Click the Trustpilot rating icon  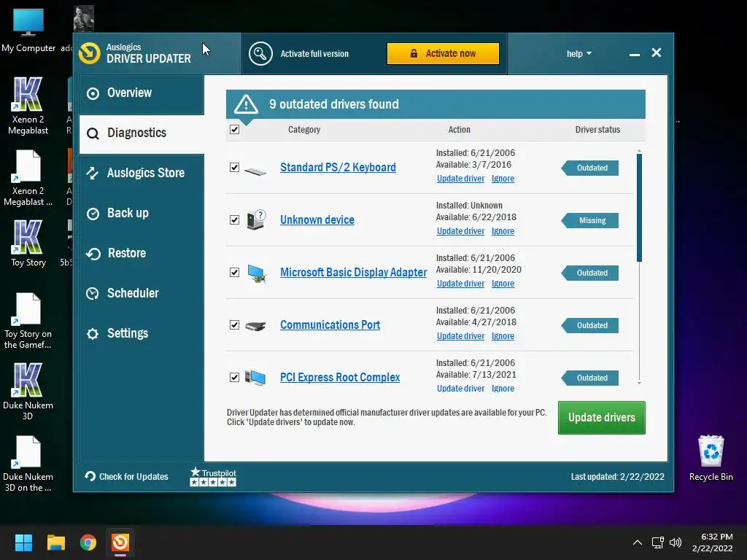click(213, 477)
